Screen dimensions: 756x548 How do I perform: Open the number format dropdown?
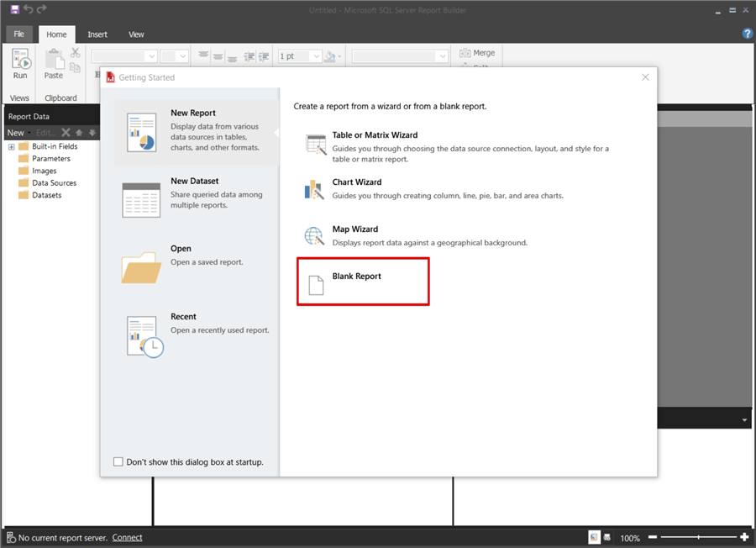[x=443, y=56]
